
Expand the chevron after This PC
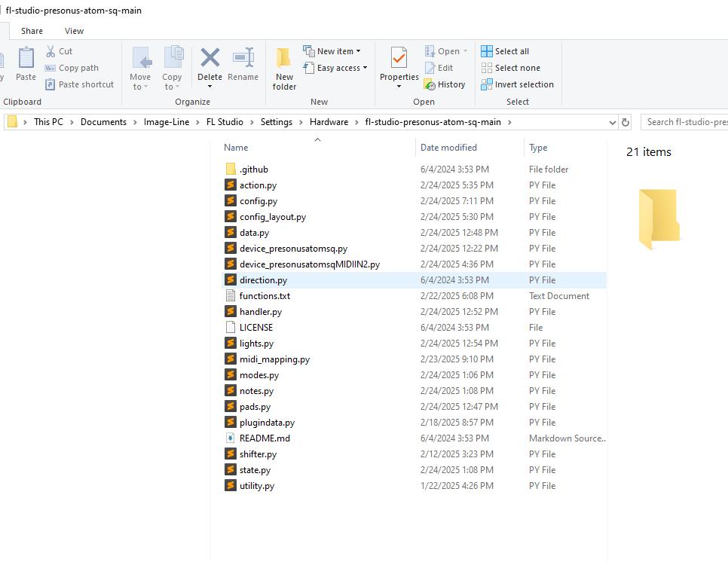click(x=72, y=122)
